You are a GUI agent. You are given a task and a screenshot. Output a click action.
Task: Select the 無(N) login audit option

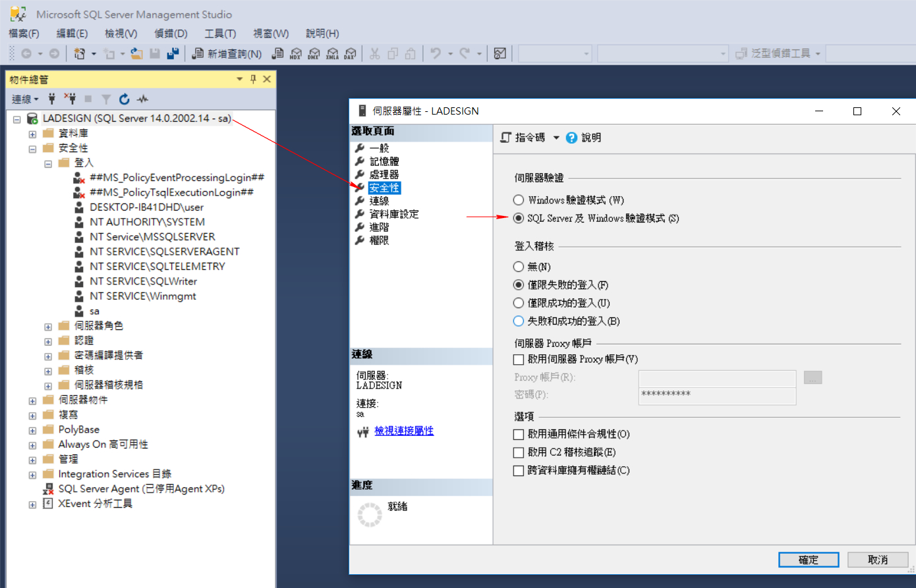click(519, 266)
